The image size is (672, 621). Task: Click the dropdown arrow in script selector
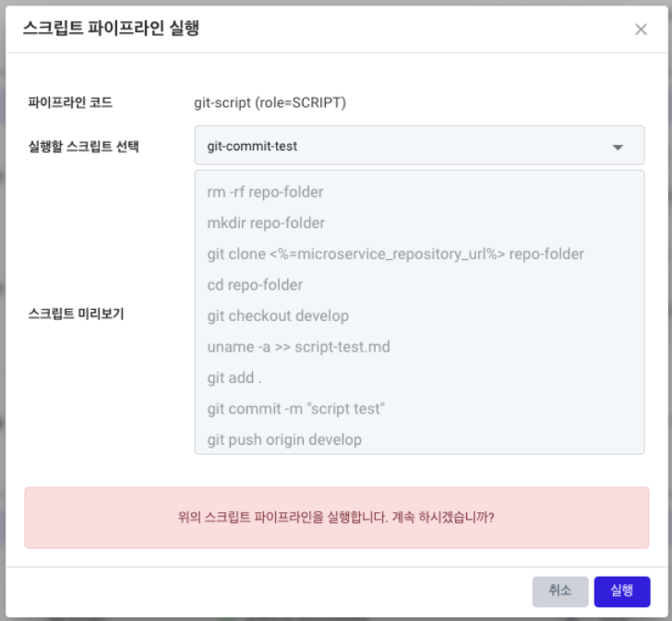[x=618, y=148]
